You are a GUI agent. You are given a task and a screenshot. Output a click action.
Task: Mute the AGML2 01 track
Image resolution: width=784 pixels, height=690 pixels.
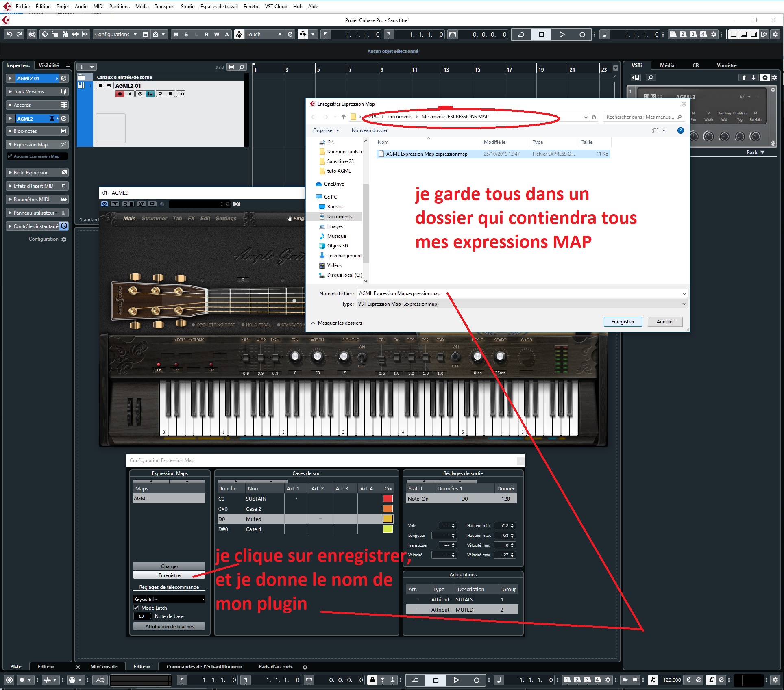[x=100, y=86]
